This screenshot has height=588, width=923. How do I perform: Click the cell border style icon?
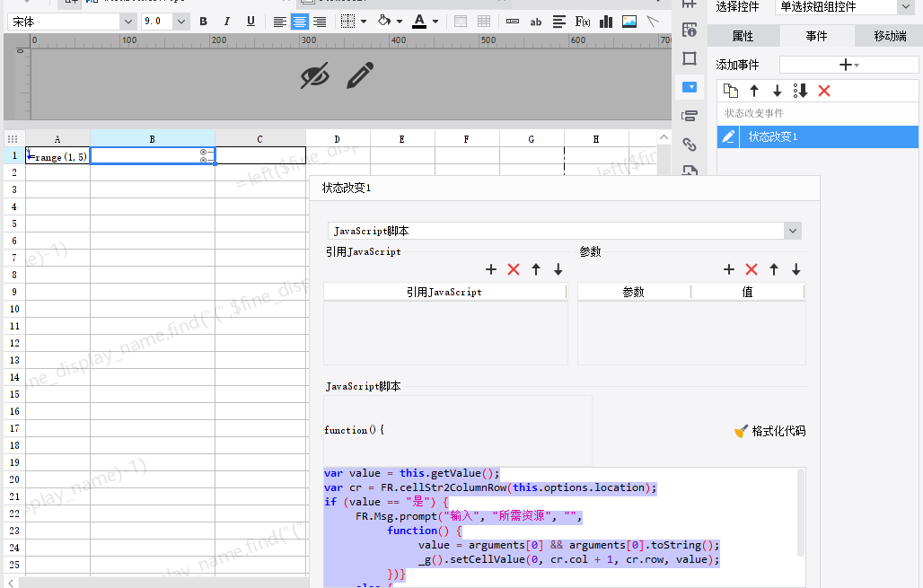tap(347, 22)
